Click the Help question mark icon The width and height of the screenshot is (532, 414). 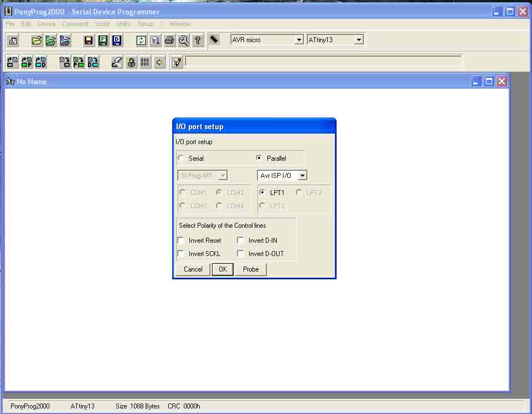coord(197,40)
